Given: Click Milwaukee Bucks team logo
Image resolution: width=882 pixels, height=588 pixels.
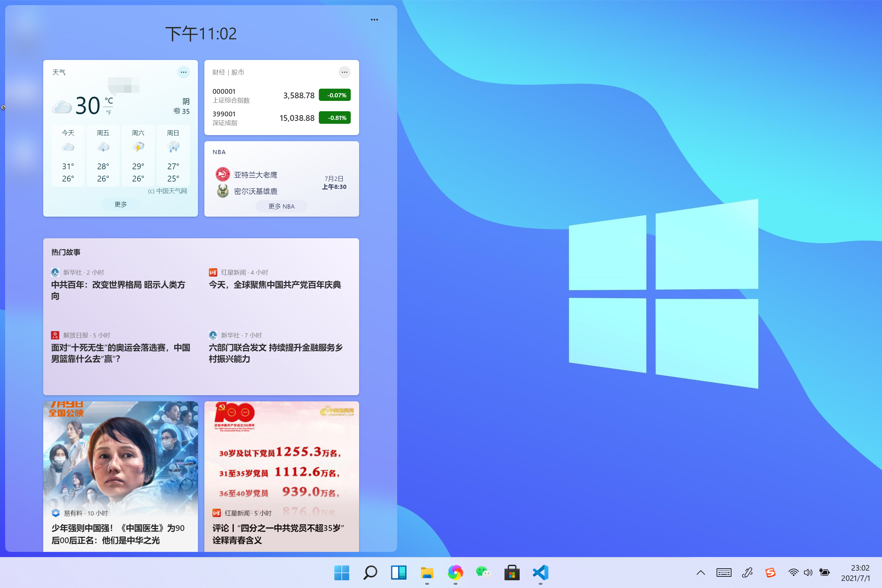Looking at the screenshot, I should click(x=223, y=191).
